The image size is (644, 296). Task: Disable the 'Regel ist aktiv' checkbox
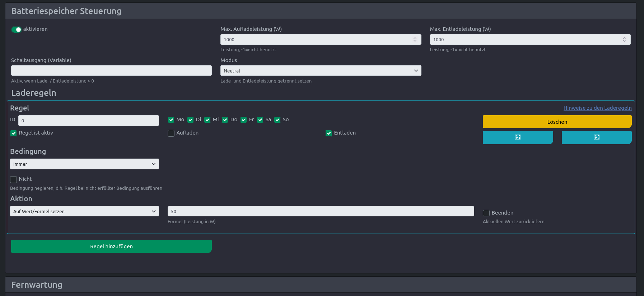[13, 133]
